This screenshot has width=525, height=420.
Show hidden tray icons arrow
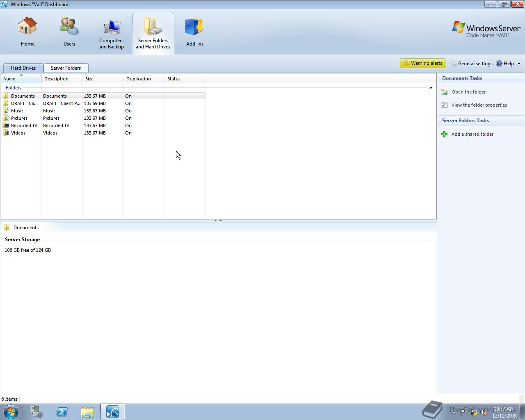(454, 413)
